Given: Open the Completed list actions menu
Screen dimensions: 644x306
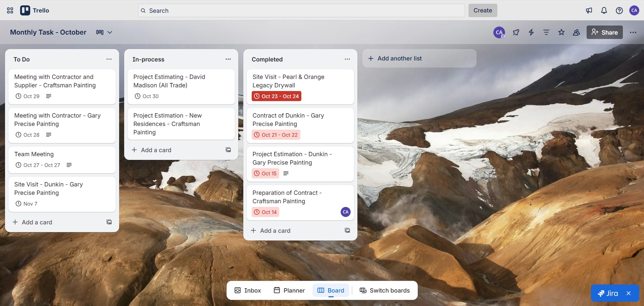Looking at the screenshot, I should [x=347, y=59].
